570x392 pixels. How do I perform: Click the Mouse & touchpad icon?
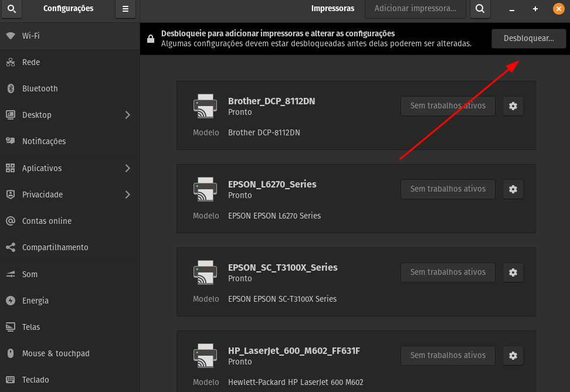pyautogui.click(x=11, y=353)
